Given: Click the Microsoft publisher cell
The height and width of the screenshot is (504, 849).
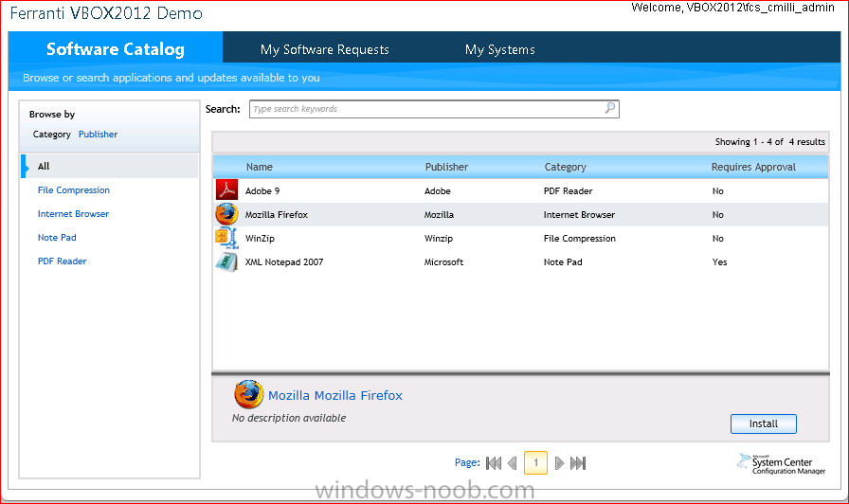Looking at the screenshot, I should pyautogui.click(x=443, y=262).
